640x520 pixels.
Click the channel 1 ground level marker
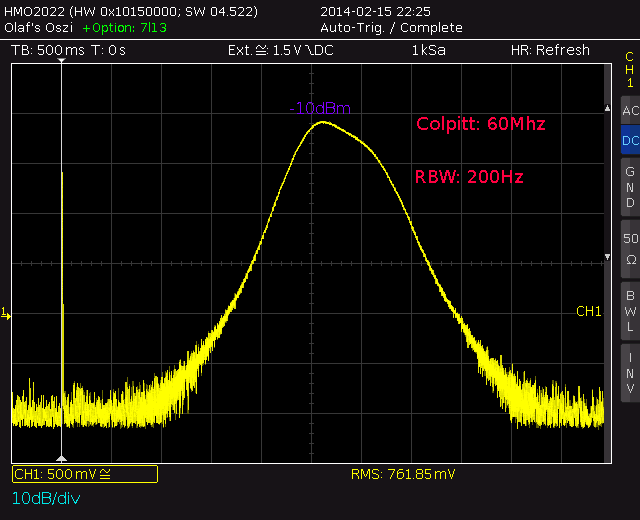[x=6, y=314]
